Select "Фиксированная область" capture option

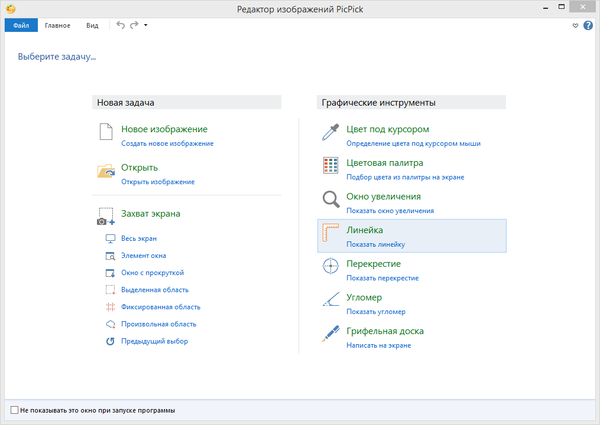[x=160, y=307]
